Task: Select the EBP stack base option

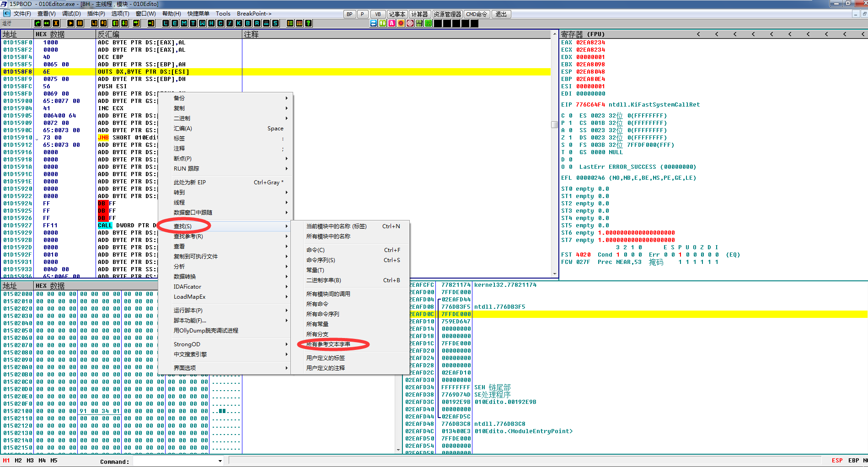Action: coord(853,461)
